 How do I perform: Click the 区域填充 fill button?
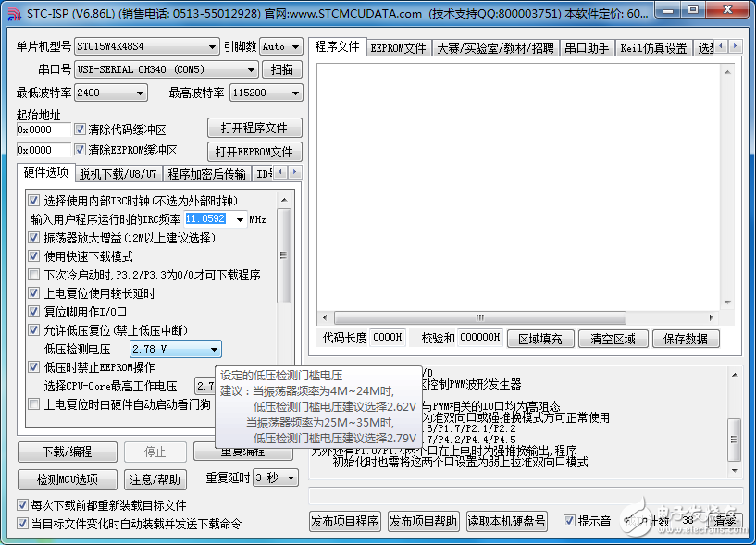(x=540, y=339)
